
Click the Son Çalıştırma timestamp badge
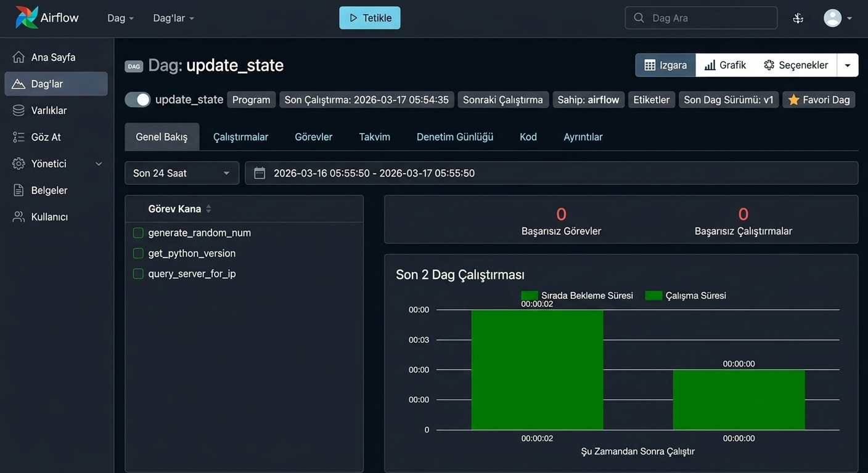[x=367, y=100]
